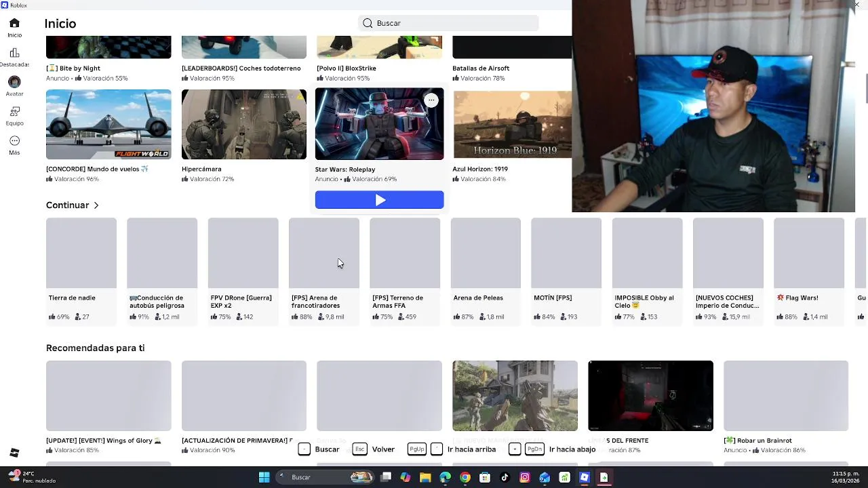The image size is (868, 488).
Task: Open Robar un Brainrot card
Action: [786, 407]
